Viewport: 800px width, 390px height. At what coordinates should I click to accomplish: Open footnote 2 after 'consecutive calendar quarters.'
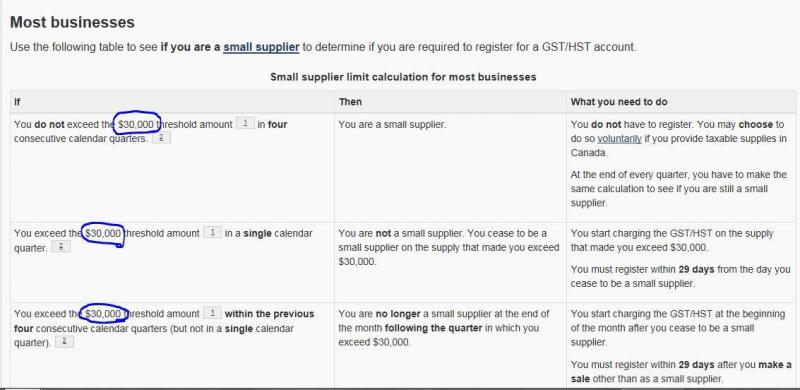(161, 137)
